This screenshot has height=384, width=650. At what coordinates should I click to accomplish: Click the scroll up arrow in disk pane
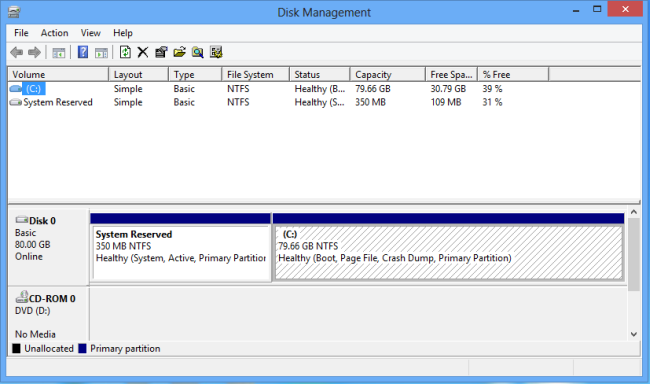pos(634,212)
